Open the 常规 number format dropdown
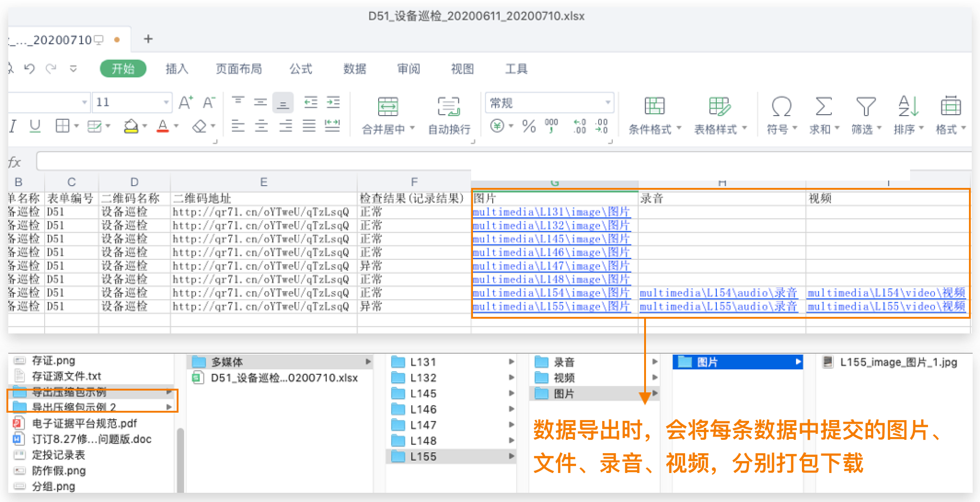Screen dimensions: 980x502 [608, 102]
